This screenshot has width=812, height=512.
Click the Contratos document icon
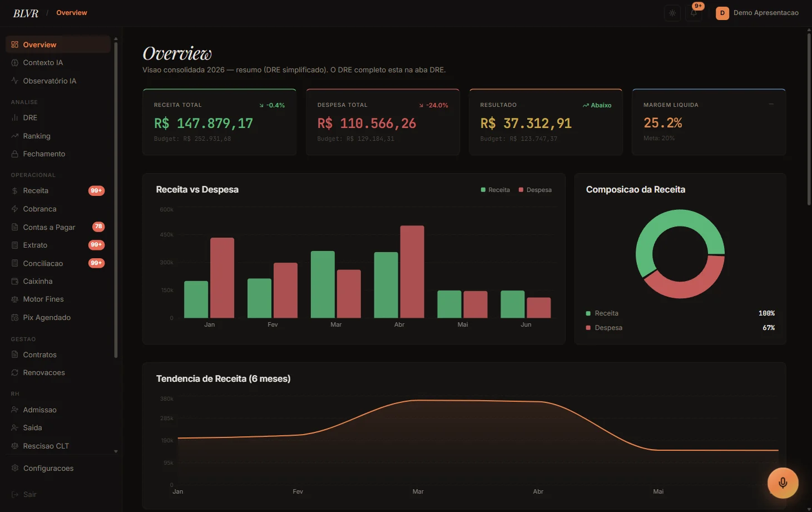(x=15, y=355)
